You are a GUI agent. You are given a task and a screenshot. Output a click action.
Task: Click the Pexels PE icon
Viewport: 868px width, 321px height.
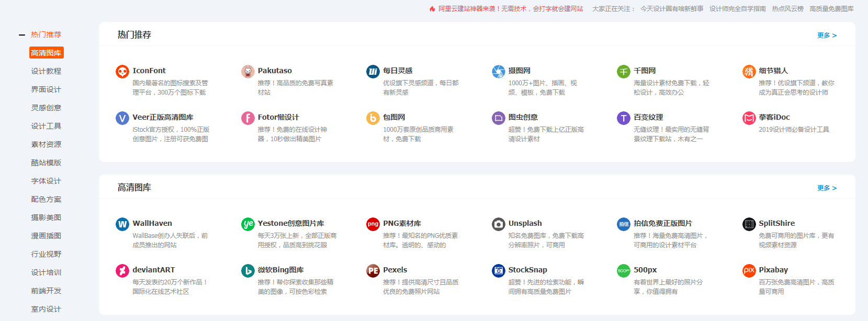[x=373, y=271]
